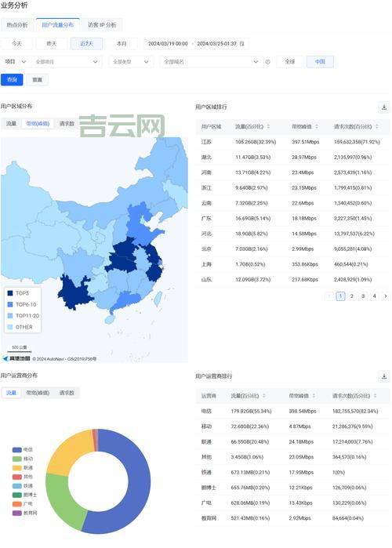Open the 全部项目 dropdown
This screenshot has width=392, height=548.
[x=67, y=61]
